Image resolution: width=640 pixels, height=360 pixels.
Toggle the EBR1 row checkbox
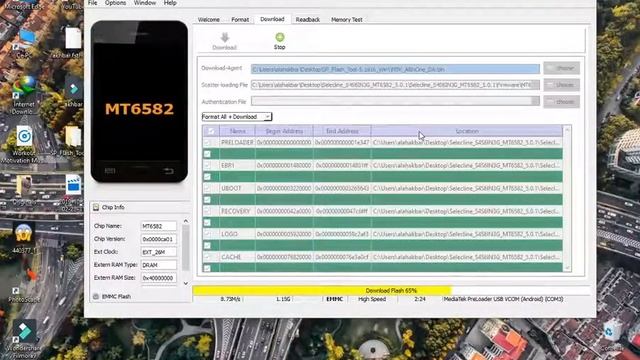207,165
